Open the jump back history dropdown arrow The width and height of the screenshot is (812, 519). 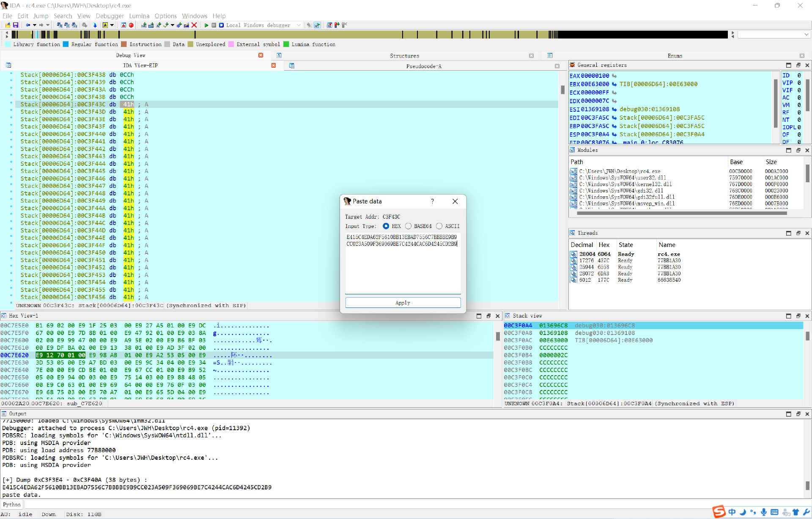coord(35,25)
